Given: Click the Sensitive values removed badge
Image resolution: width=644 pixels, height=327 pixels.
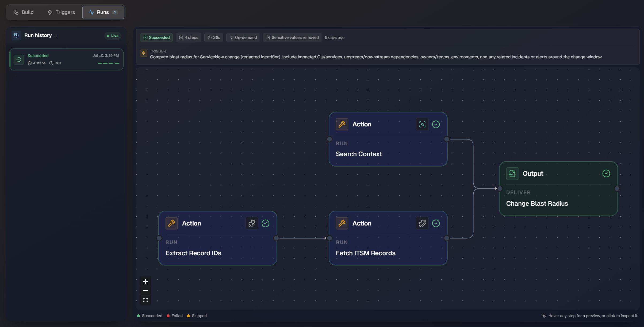Looking at the screenshot, I should pos(292,37).
